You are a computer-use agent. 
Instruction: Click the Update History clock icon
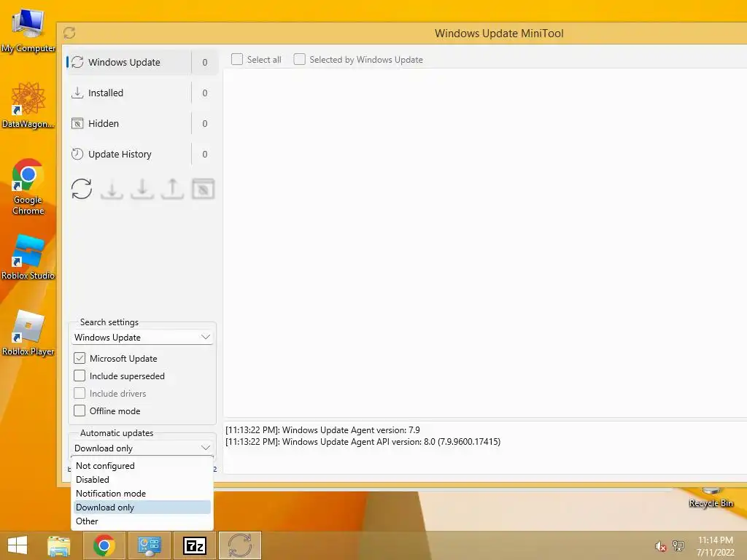(x=77, y=154)
